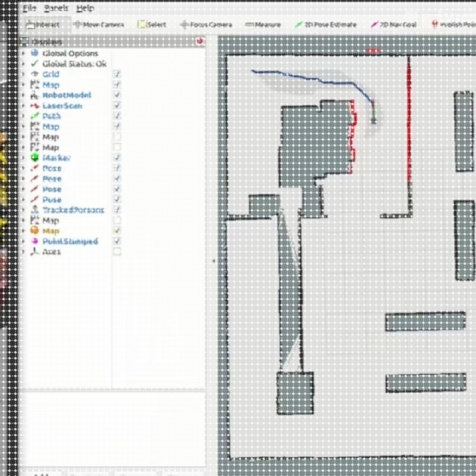Close the Displays panel with red button

click(200, 41)
